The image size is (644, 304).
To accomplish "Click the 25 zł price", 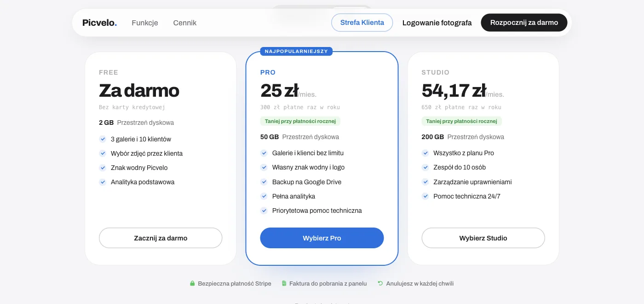I will (x=279, y=90).
